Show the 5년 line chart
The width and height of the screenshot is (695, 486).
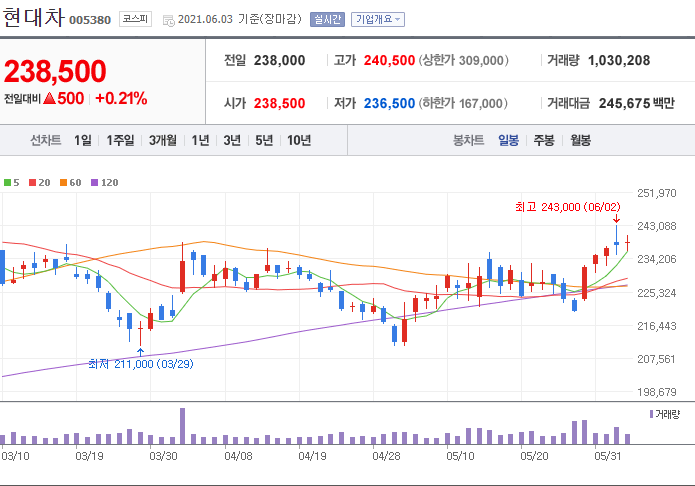pyautogui.click(x=264, y=140)
